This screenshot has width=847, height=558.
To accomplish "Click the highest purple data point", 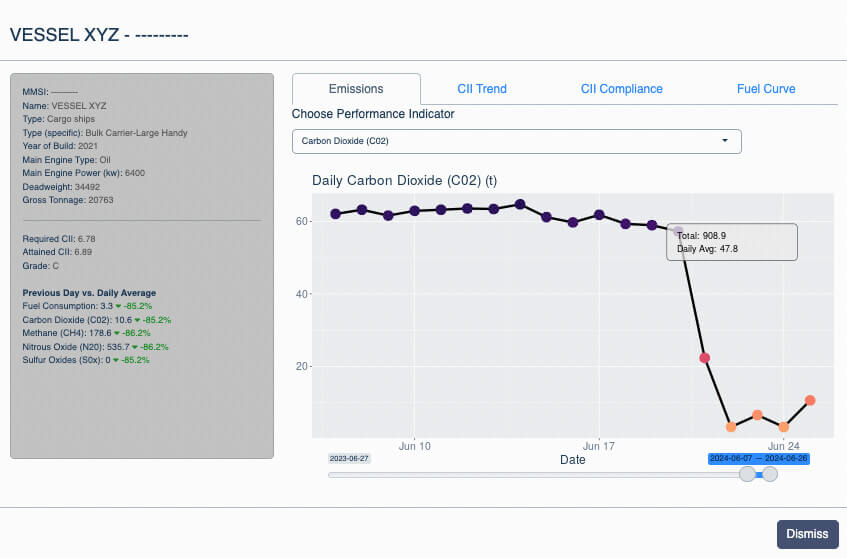I will pyautogui.click(x=520, y=204).
